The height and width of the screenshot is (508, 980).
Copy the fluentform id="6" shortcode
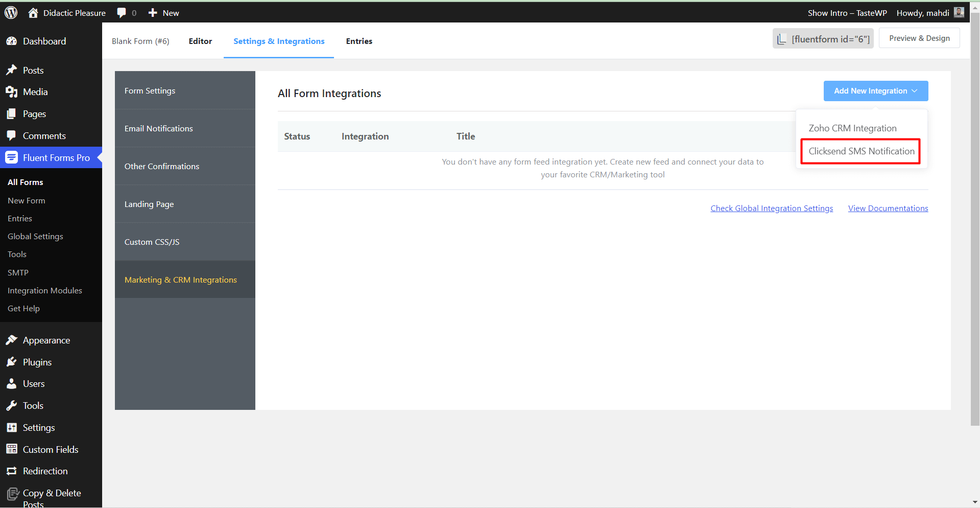(823, 39)
